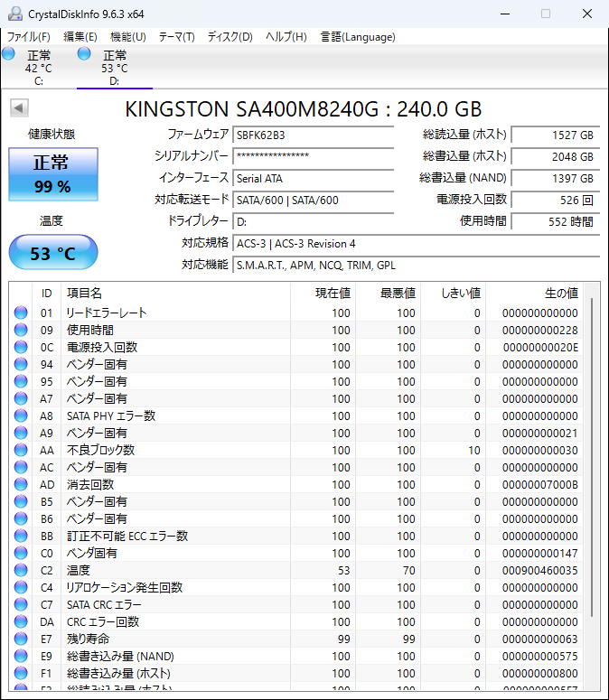
Task: Click the 2048 GB total host writes value
Action: point(556,156)
